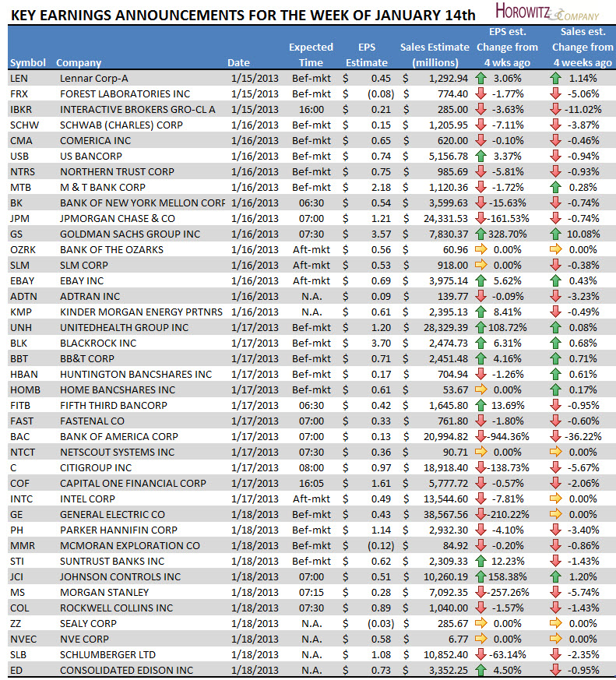Click the Date column header
The height and width of the screenshot is (680, 616).
(238, 63)
